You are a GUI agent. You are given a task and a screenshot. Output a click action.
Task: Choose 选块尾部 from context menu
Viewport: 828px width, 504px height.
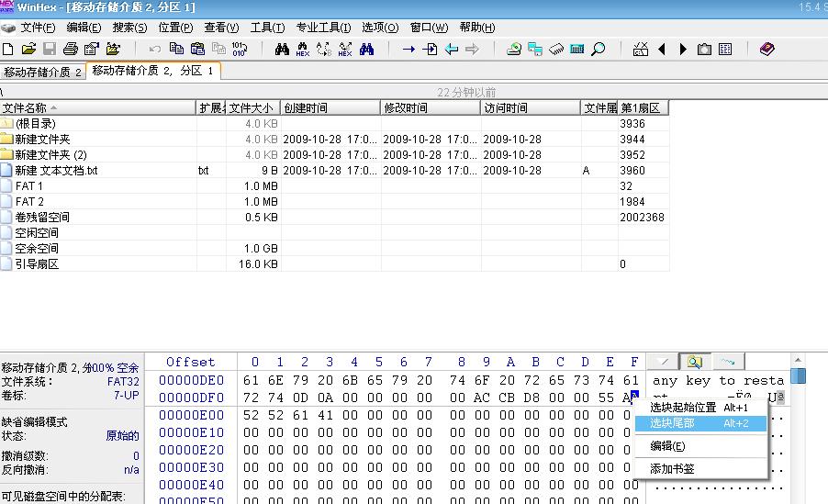[700, 423]
